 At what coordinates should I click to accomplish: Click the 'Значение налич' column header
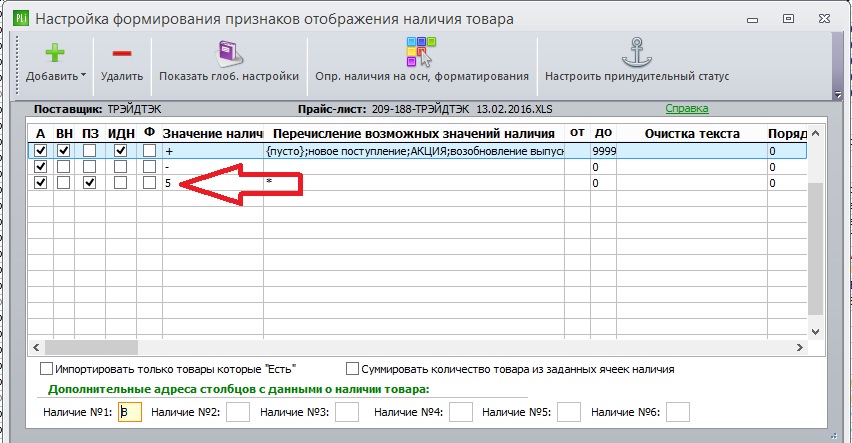pyautogui.click(x=213, y=134)
